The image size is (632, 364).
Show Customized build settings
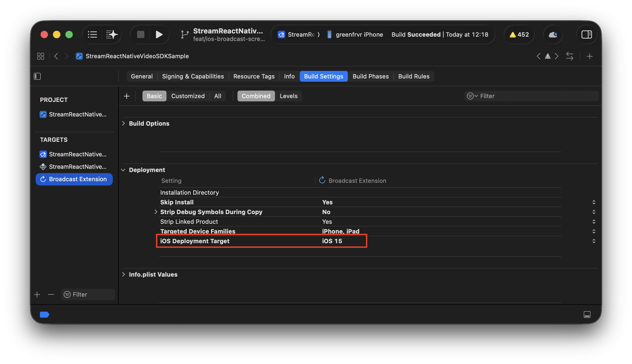[188, 96]
